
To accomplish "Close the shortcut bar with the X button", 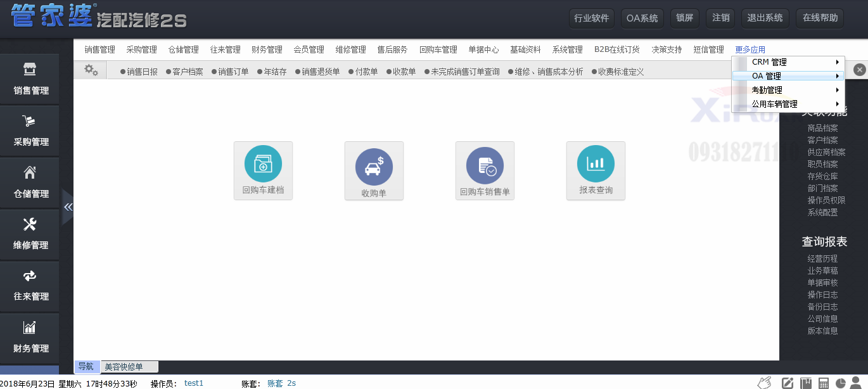I will tap(859, 70).
